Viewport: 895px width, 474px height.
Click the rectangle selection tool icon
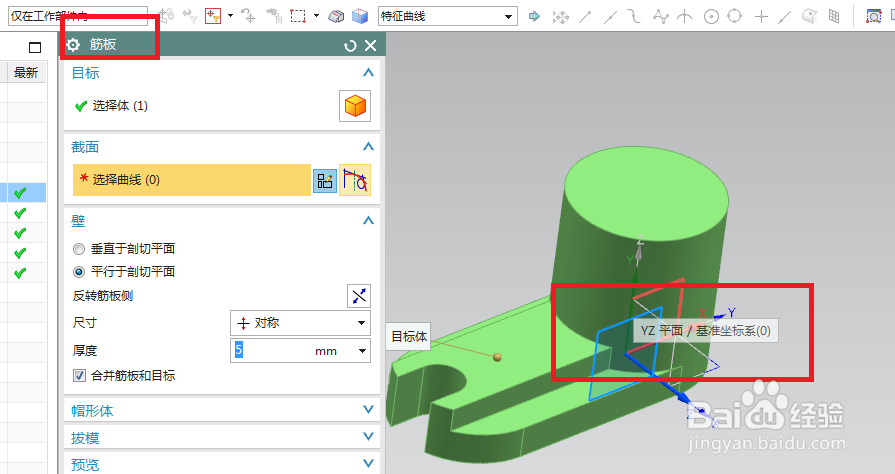point(298,16)
